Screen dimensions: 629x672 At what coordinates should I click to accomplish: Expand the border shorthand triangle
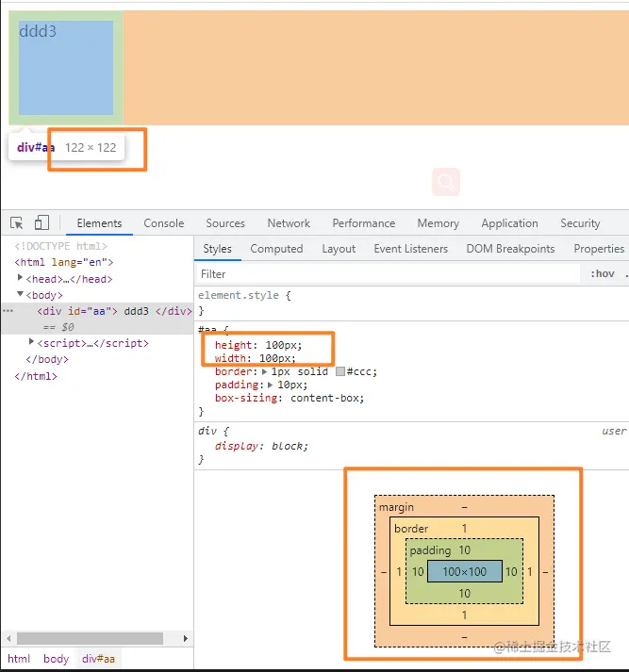[x=265, y=371]
